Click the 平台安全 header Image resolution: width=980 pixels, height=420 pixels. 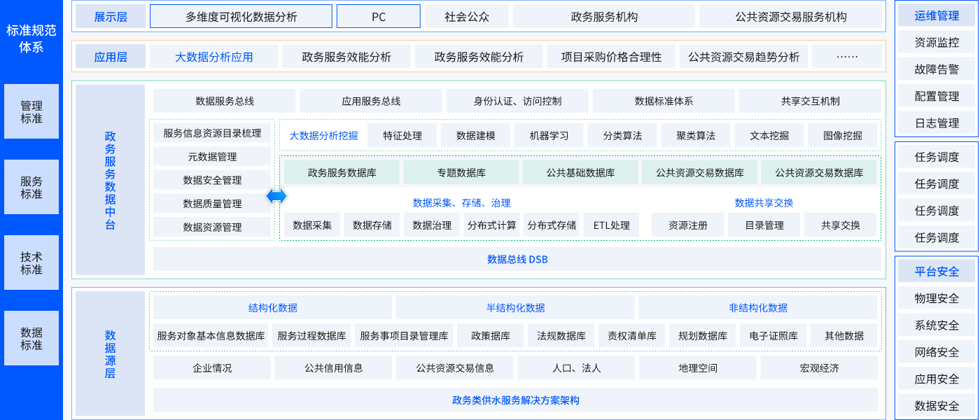click(x=936, y=272)
